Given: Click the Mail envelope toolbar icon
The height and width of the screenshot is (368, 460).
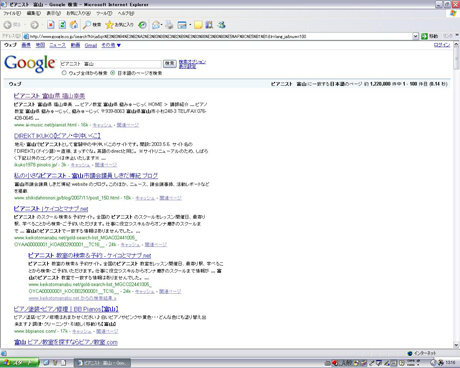Looking at the screenshot, I should tap(156, 25).
